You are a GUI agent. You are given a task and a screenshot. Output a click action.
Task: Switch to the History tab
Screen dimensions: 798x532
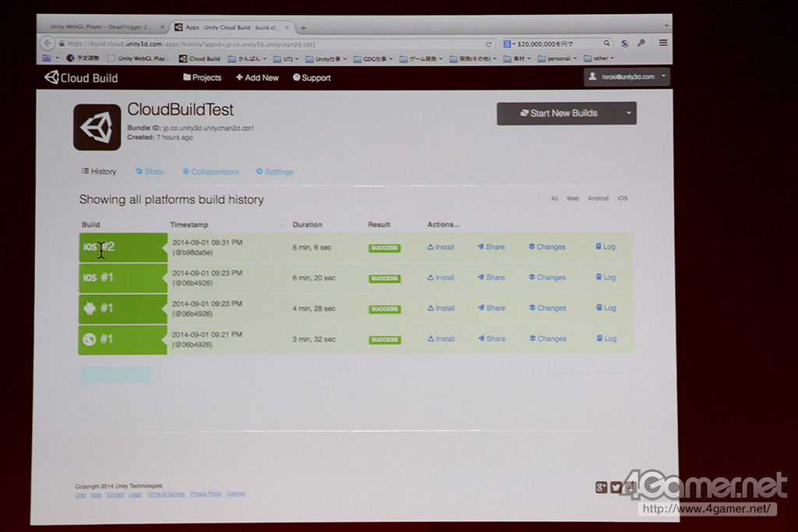(x=99, y=172)
